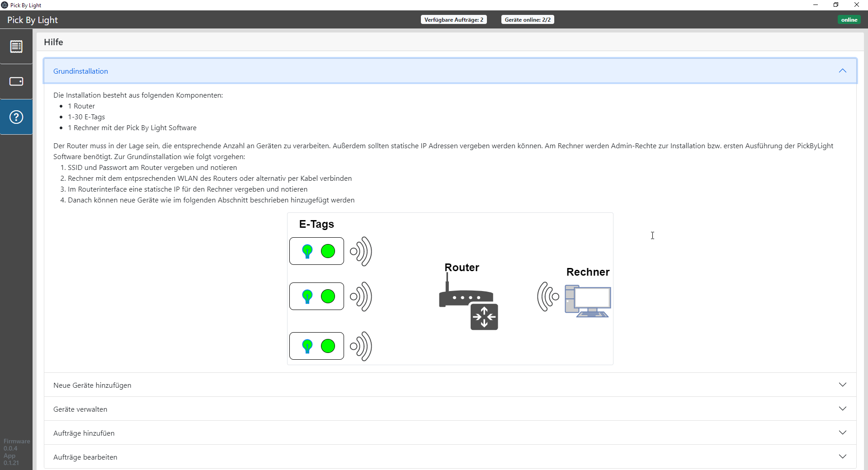The image size is (868, 470).
Task: Click the green online status badge
Action: pyautogui.click(x=849, y=20)
